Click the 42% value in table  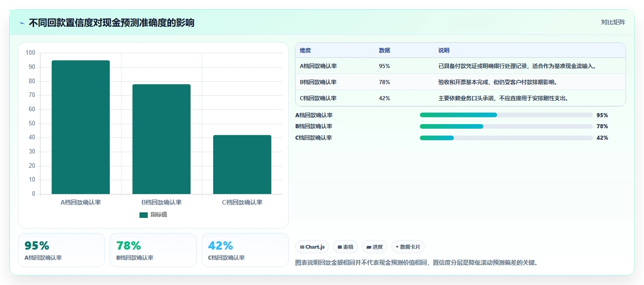coord(384,98)
